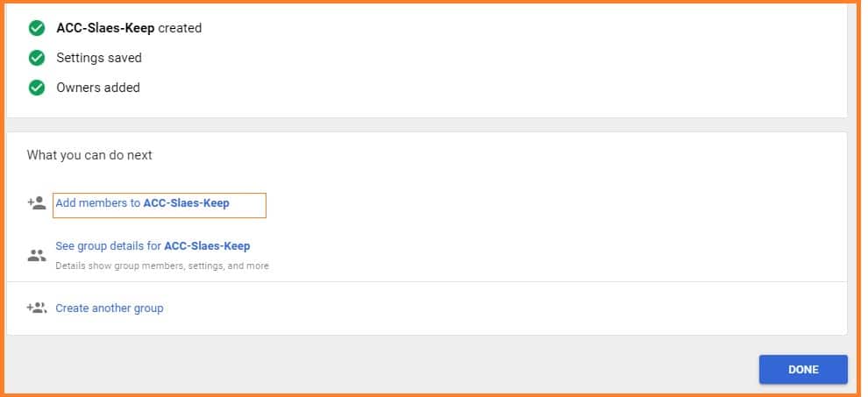Open the Add members to ACC-Slaes-Keep link

[142, 203]
